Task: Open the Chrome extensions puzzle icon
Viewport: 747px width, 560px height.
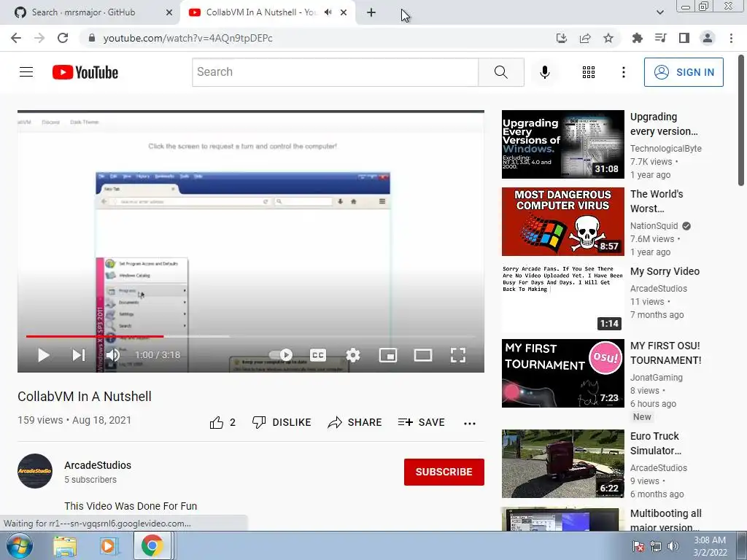Action: (x=637, y=38)
